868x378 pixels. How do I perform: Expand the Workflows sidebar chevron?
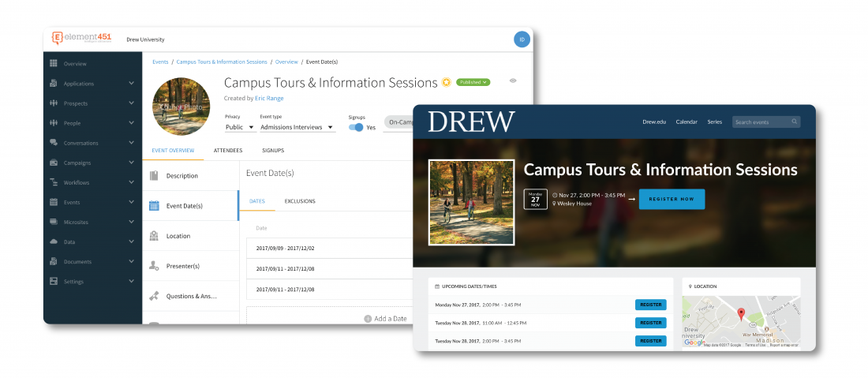pyautogui.click(x=131, y=182)
